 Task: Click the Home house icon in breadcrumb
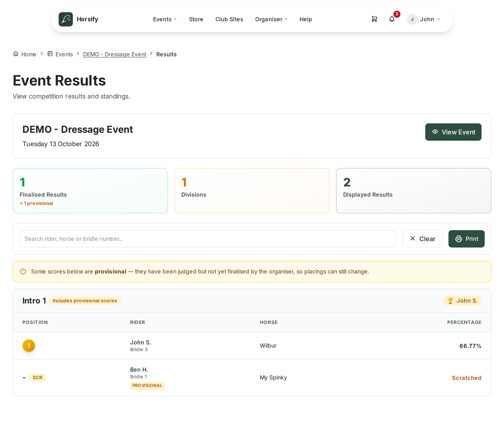coord(16,54)
